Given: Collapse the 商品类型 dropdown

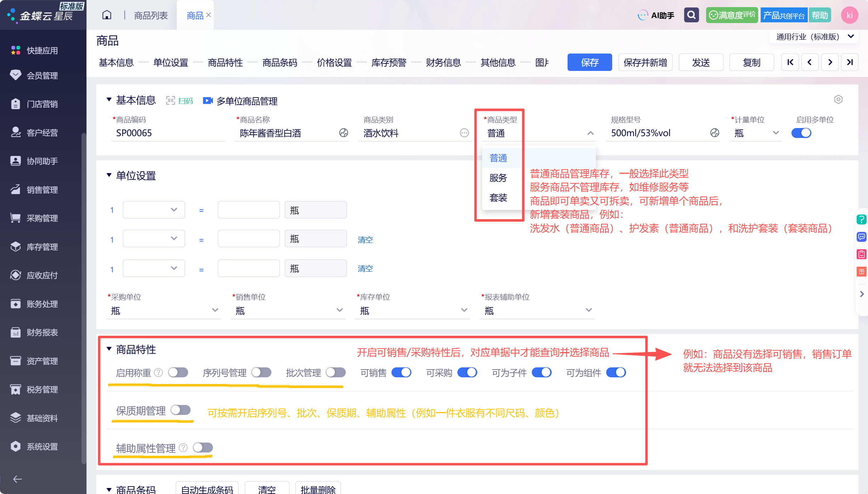Looking at the screenshot, I should (590, 133).
